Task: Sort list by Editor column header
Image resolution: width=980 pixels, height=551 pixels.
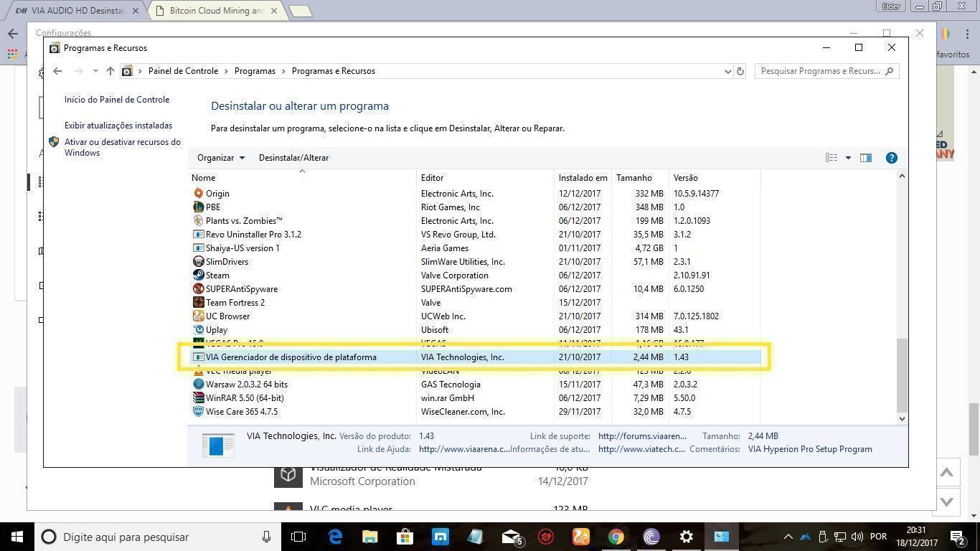Action: pyautogui.click(x=485, y=178)
